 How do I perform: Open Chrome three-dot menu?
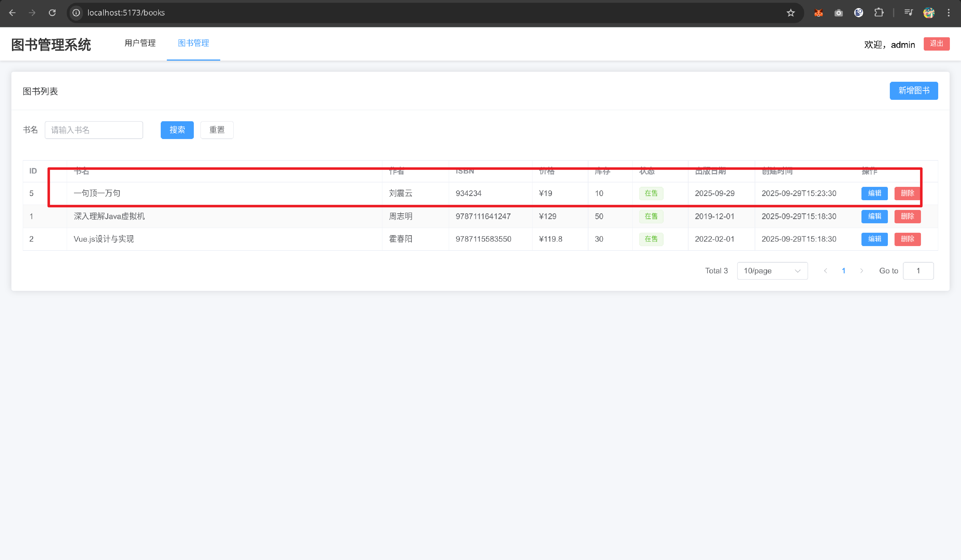coord(948,13)
